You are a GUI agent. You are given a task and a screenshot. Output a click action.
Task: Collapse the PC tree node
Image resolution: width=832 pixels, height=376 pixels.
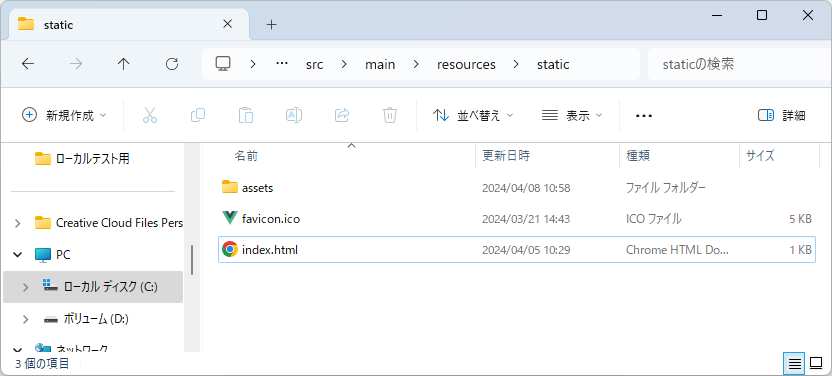click(x=18, y=255)
